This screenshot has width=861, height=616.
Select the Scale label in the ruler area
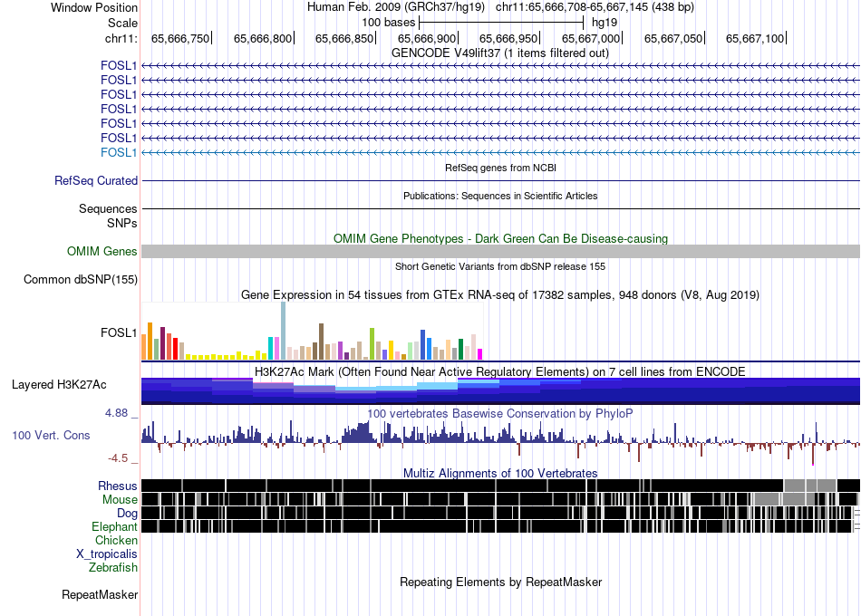click(x=122, y=23)
